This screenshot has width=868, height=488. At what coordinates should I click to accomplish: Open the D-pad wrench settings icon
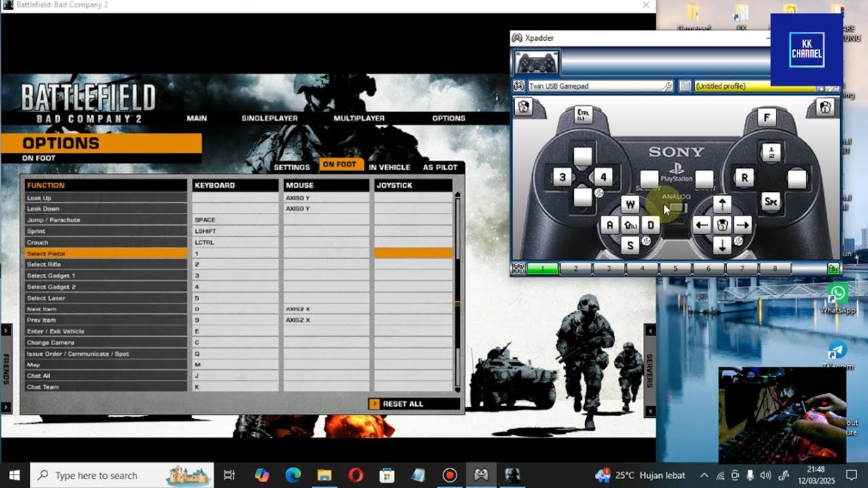pos(599,193)
